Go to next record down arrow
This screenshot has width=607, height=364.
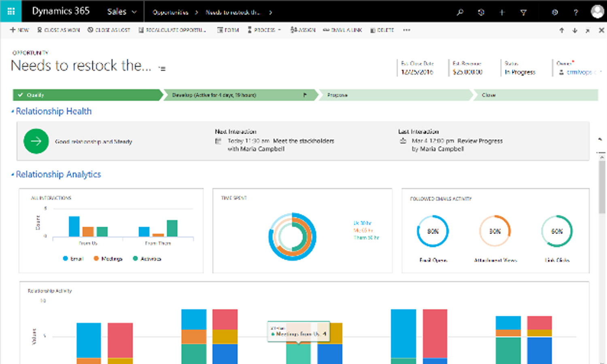pos(575,30)
